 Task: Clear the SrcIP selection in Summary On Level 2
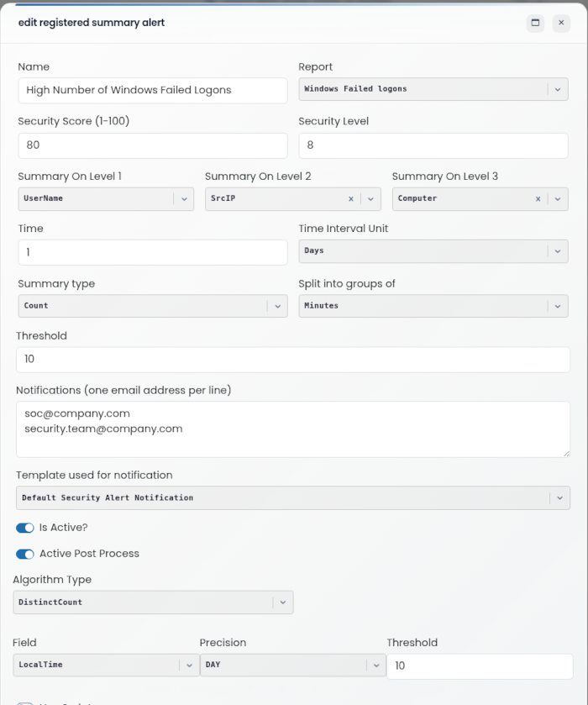click(351, 199)
